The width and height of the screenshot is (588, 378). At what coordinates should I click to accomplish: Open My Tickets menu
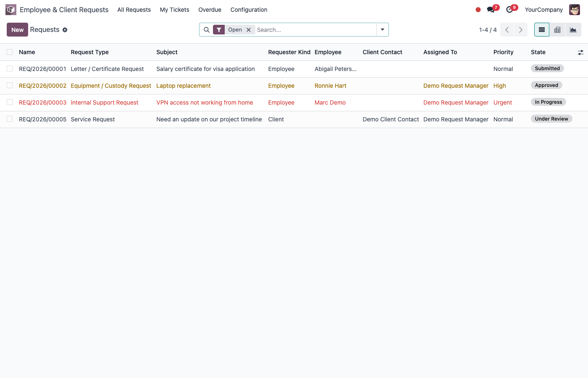coord(174,10)
